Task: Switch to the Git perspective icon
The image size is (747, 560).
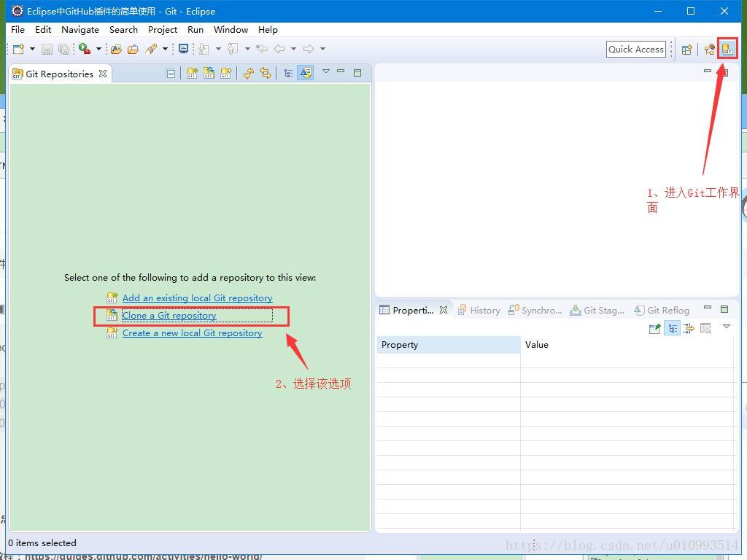Action: 727,49
